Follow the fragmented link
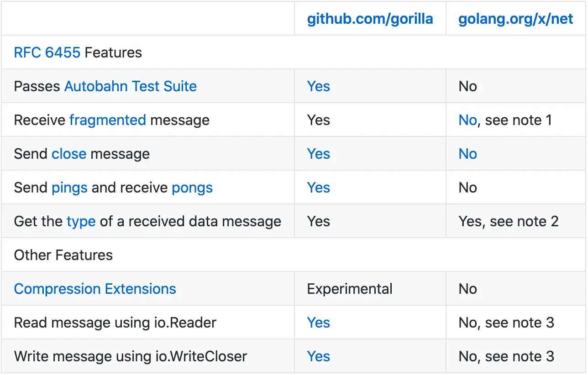Screen dimensions: 588x375 pos(107,120)
